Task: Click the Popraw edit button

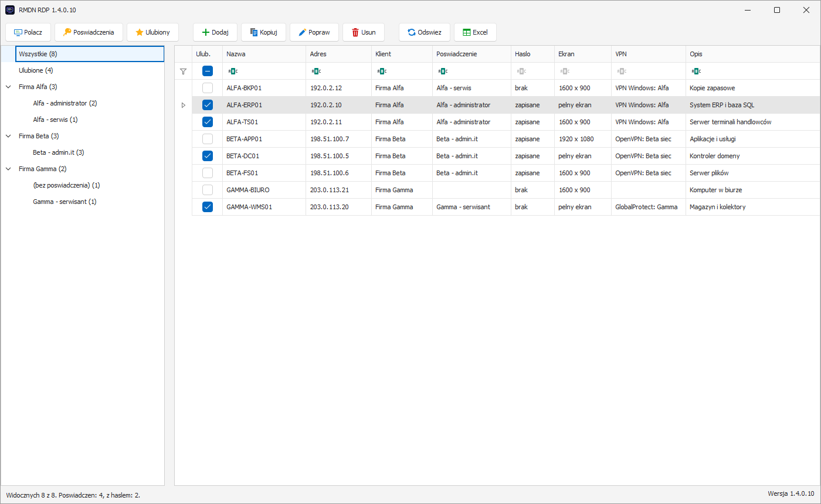Action: point(314,32)
